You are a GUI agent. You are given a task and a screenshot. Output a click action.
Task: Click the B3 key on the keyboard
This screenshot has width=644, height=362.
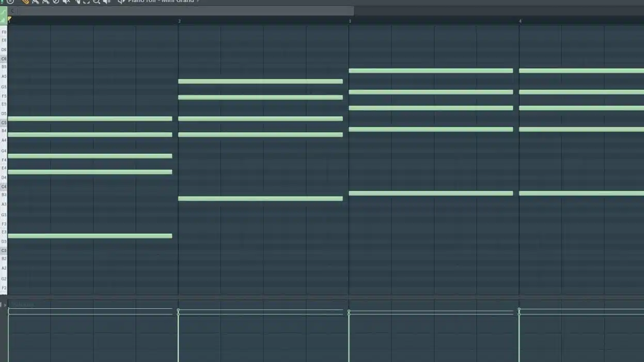pyautogui.click(x=4, y=195)
